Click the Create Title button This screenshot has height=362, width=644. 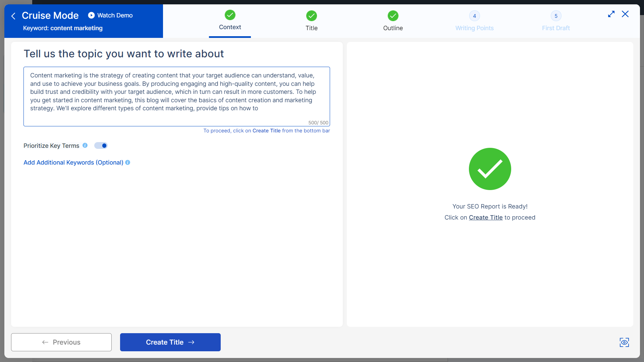[170, 342]
